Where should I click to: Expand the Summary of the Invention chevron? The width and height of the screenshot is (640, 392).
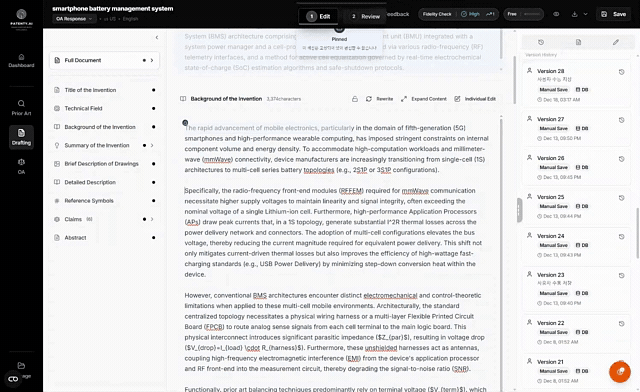click(152, 145)
